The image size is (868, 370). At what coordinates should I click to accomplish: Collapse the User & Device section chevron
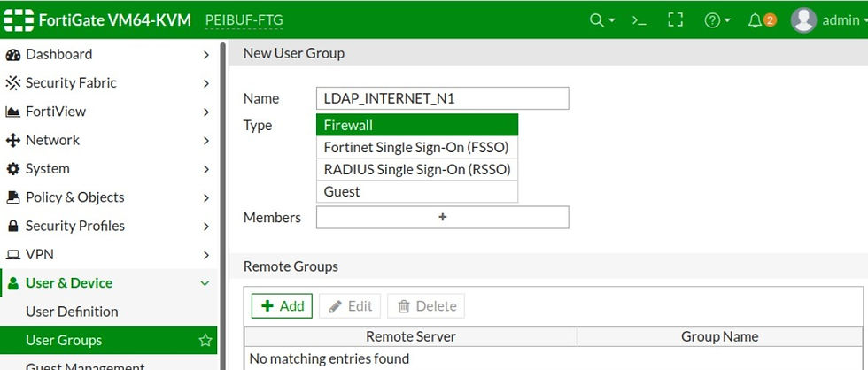click(205, 283)
